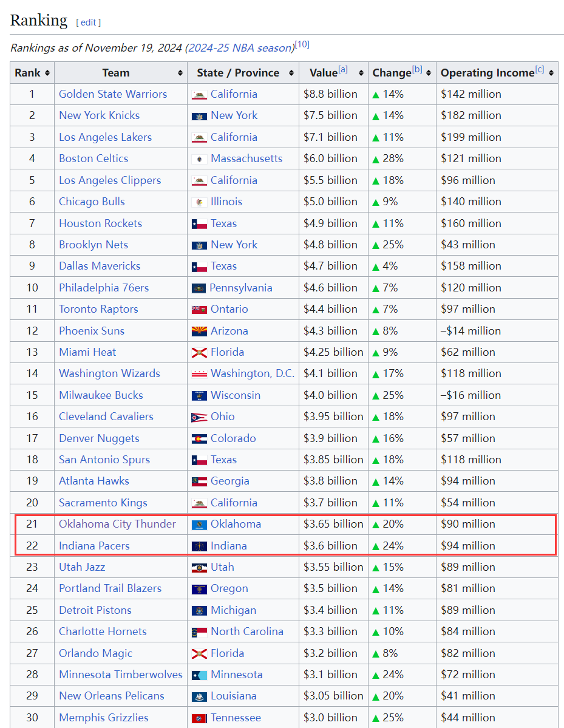Image resolution: width=564 pixels, height=728 pixels.
Task: Open the edit link next to Ranking heading
Action: [89, 22]
